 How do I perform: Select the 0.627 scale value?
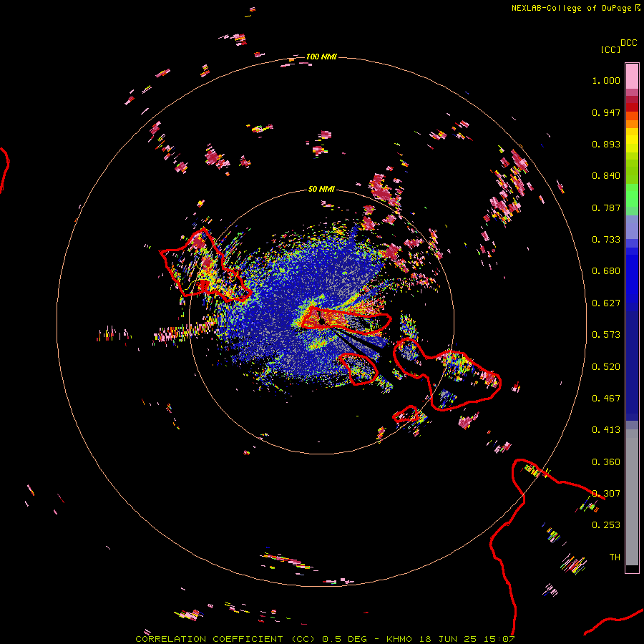pyautogui.click(x=606, y=303)
